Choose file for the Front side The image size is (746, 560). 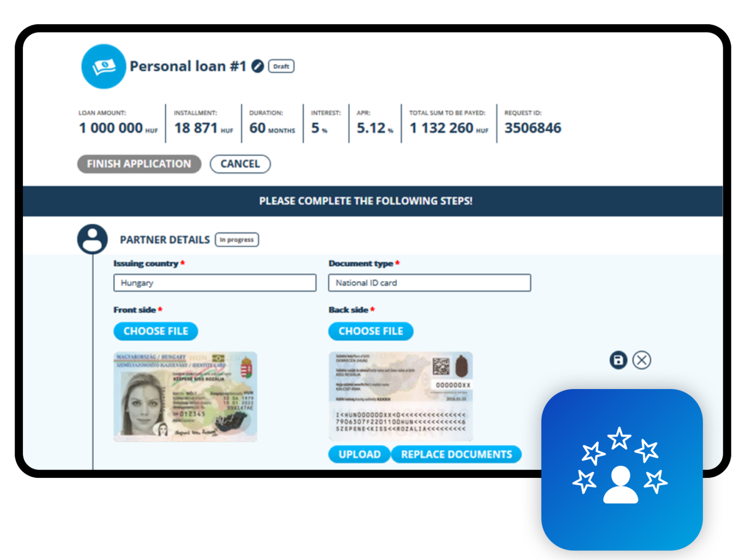pyautogui.click(x=156, y=331)
